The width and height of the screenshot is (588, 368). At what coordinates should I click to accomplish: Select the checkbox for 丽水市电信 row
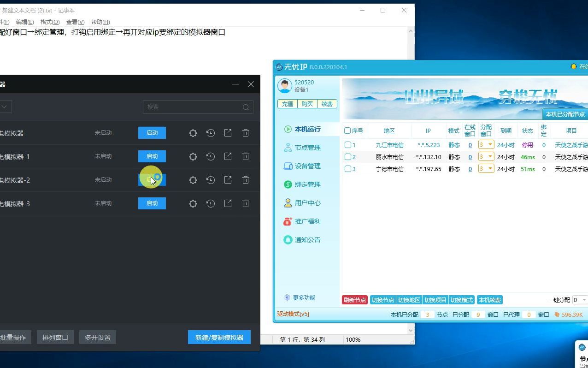[347, 156]
